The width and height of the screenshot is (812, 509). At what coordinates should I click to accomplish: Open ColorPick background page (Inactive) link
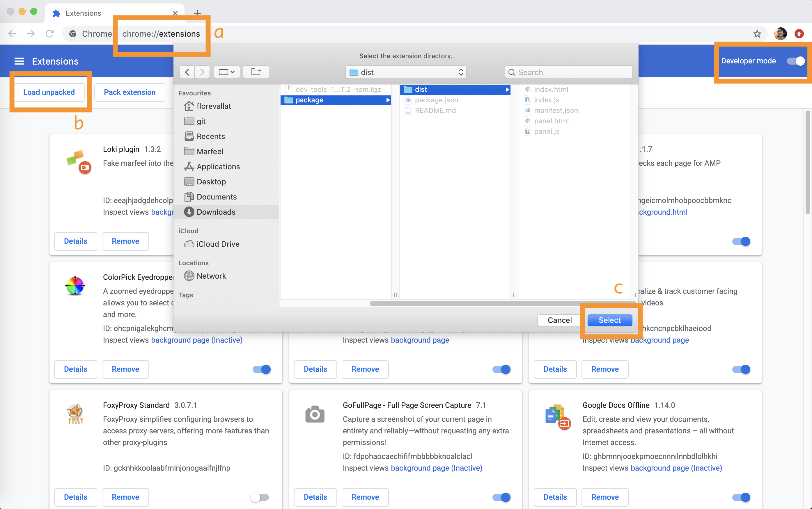coord(197,340)
